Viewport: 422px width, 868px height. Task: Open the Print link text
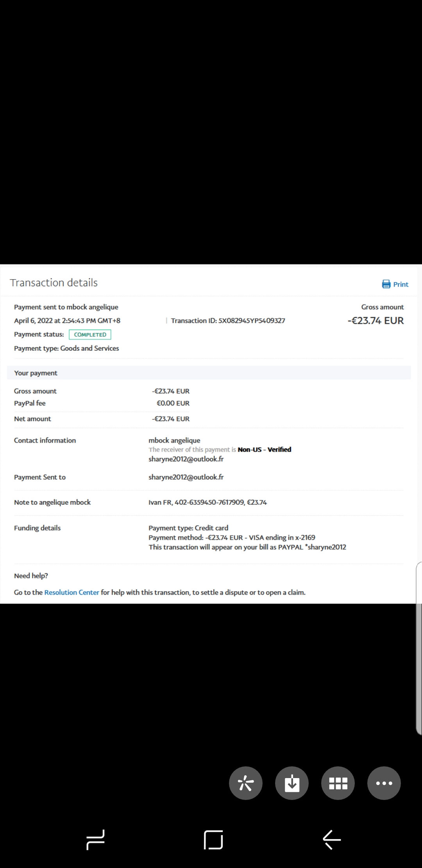point(401,285)
